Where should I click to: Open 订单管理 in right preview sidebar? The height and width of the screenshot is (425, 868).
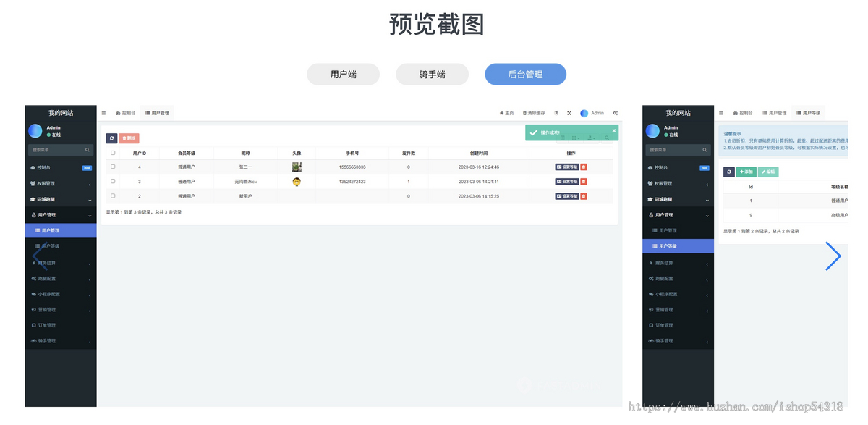pos(678,325)
